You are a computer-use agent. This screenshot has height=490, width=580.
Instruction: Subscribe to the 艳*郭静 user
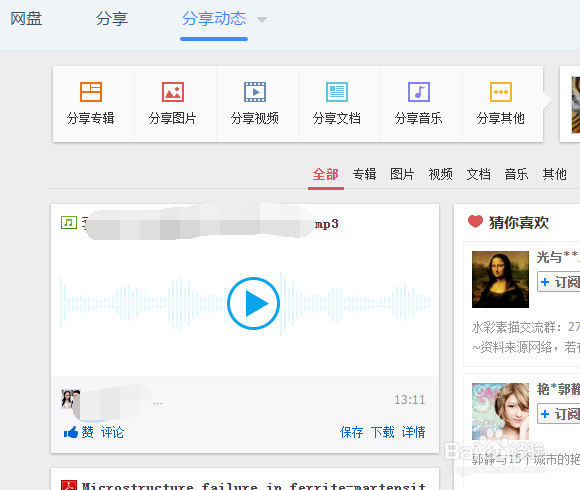coord(559,413)
